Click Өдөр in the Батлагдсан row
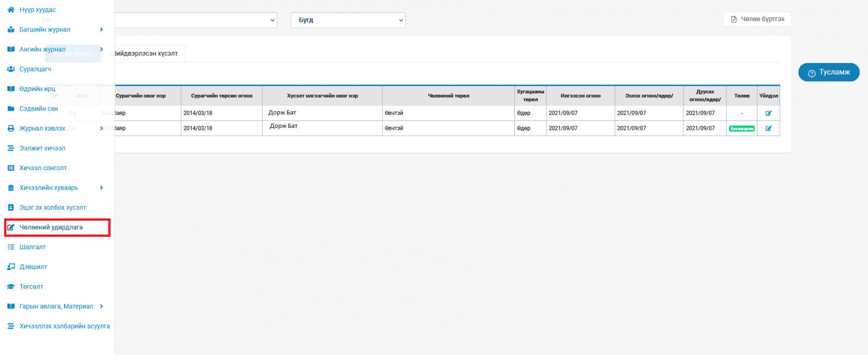 (524, 128)
